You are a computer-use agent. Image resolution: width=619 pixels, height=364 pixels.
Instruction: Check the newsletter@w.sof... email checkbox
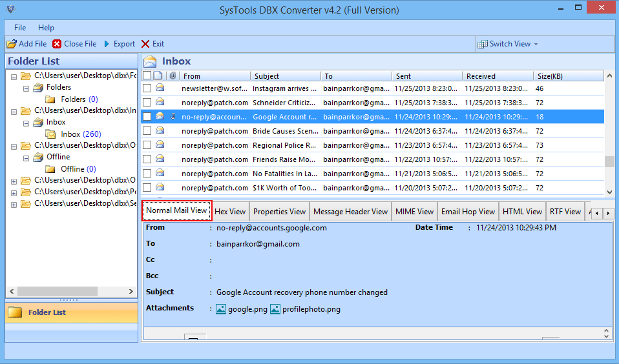[x=147, y=88]
